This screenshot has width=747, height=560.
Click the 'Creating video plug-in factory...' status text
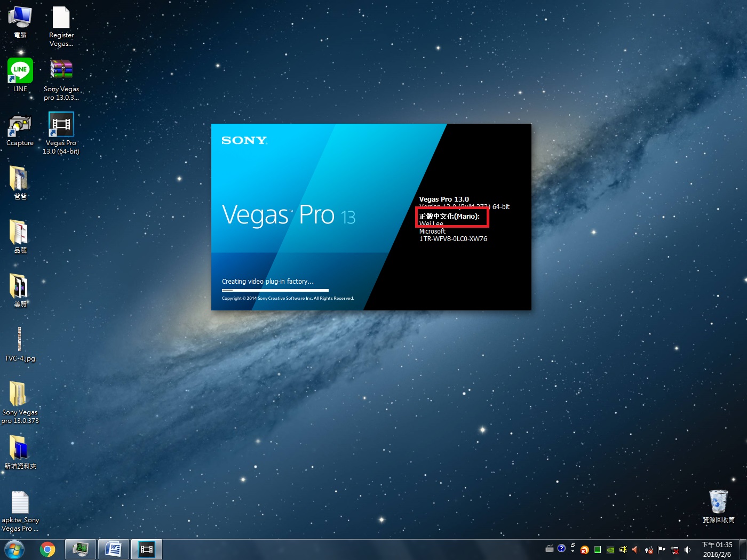tap(268, 282)
